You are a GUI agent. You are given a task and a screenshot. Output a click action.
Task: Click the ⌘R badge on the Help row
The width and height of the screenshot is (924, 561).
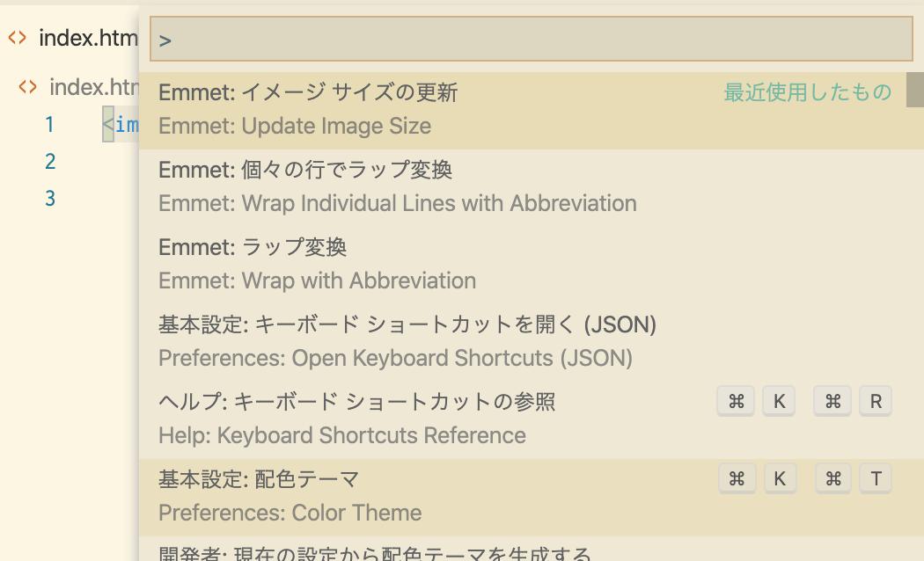coord(876,401)
